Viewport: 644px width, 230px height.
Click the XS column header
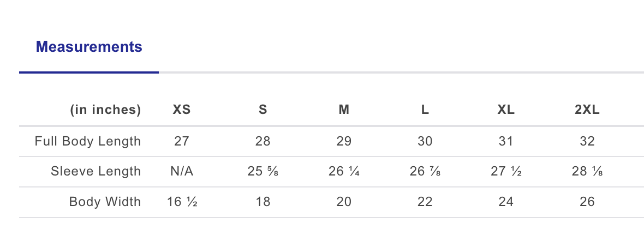click(x=182, y=110)
